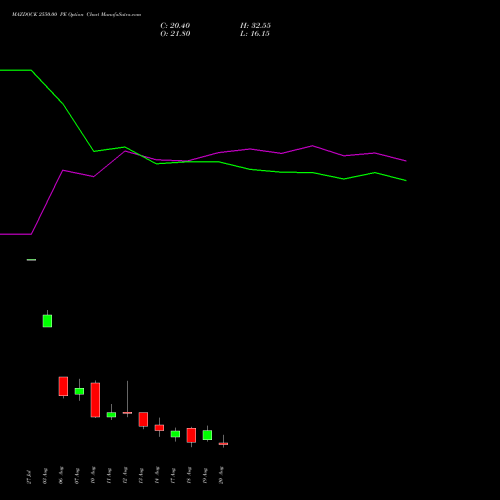The height and width of the screenshot is (500, 500).
Task: Click the close value C: 20.40
Action: coord(175,26)
